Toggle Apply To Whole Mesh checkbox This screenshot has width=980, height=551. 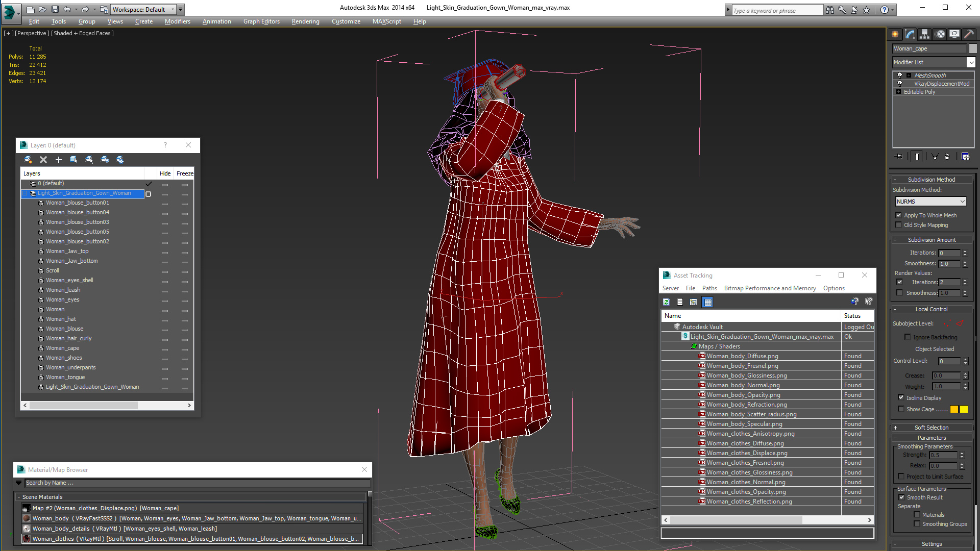899,215
